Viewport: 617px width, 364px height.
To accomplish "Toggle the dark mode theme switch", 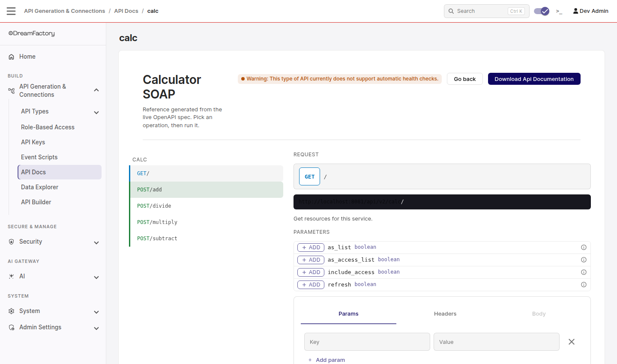I will coord(542,11).
